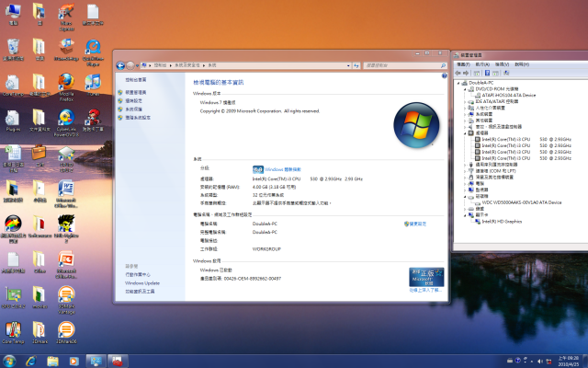Open the Plugins file icon on the desktop
Screen dimensions: 588x368
pos(13,121)
